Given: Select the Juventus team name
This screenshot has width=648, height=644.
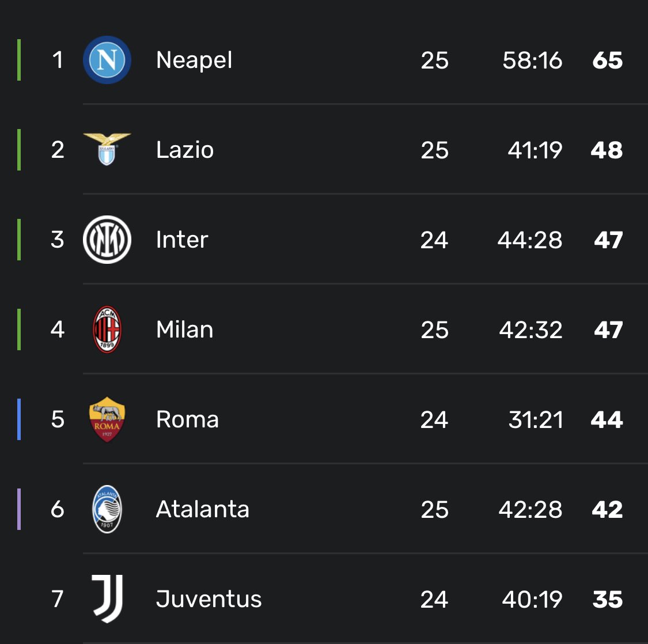Looking at the screenshot, I should click(x=209, y=599).
